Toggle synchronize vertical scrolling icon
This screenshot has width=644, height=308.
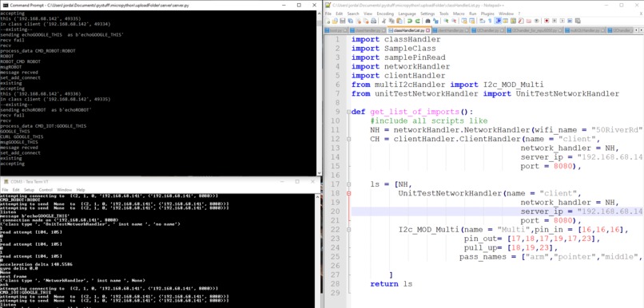click(x=464, y=21)
